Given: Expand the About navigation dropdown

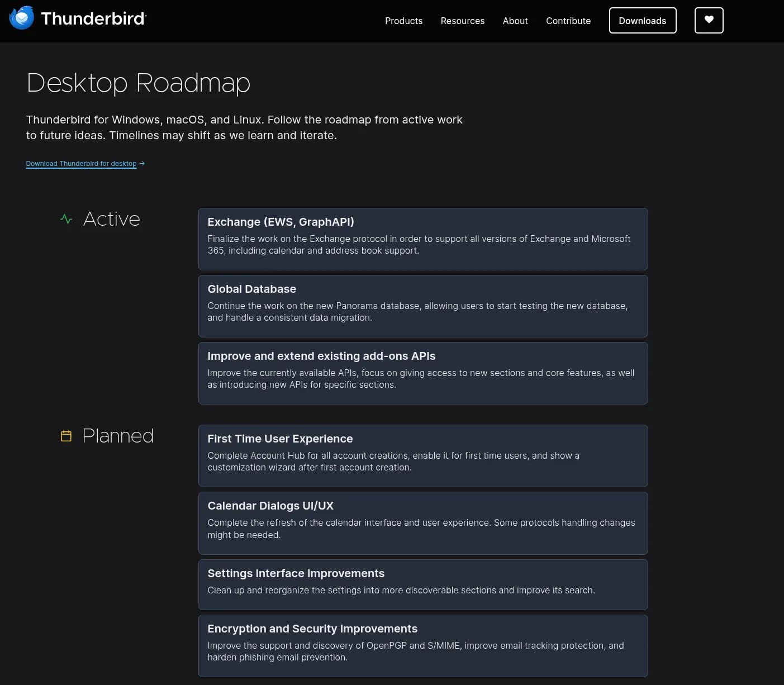Looking at the screenshot, I should (x=515, y=21).
